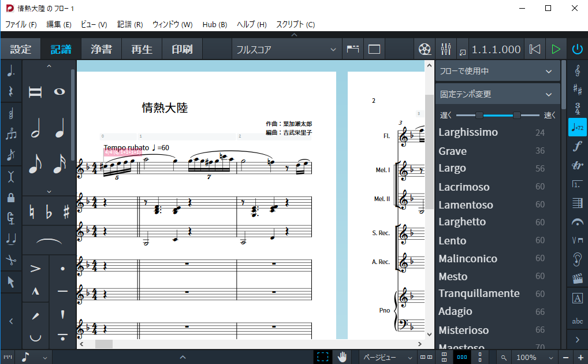Switch to the 設定 mode tab
This screenshot has height=364, width=588.
click(21, 49)
